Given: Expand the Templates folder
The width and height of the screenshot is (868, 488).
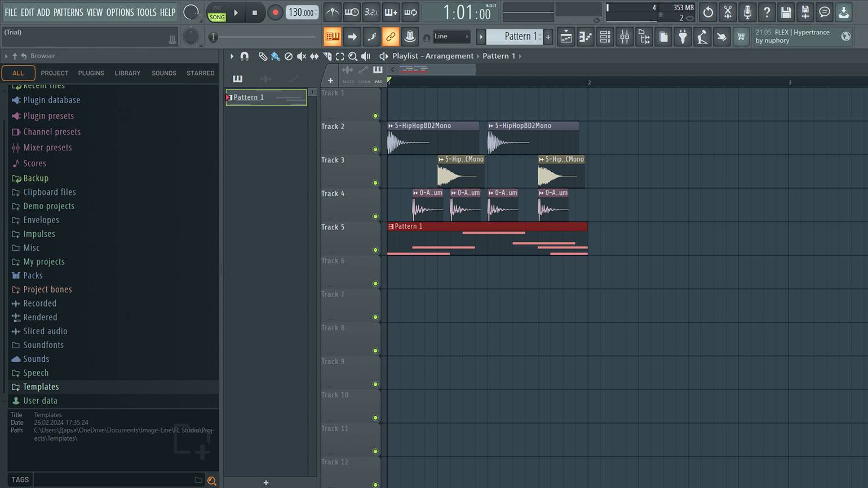Looking at the screenshot, I should (41, 387).
